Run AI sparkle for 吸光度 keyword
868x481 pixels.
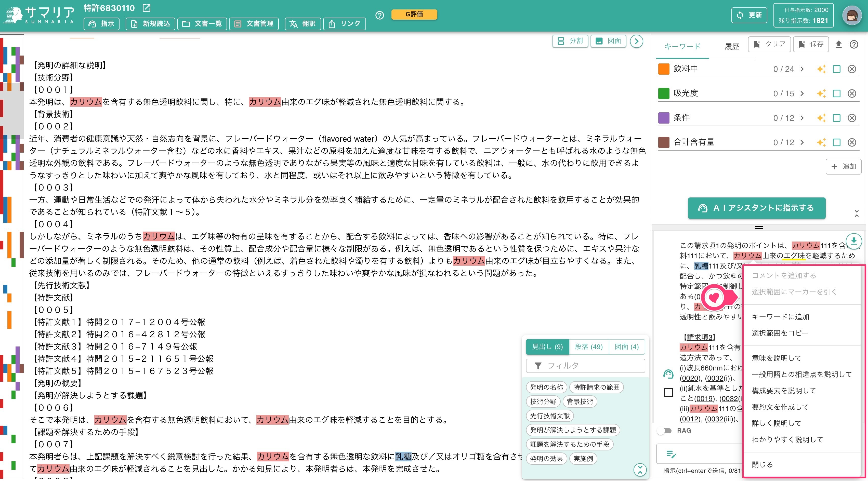click(821, 93)
